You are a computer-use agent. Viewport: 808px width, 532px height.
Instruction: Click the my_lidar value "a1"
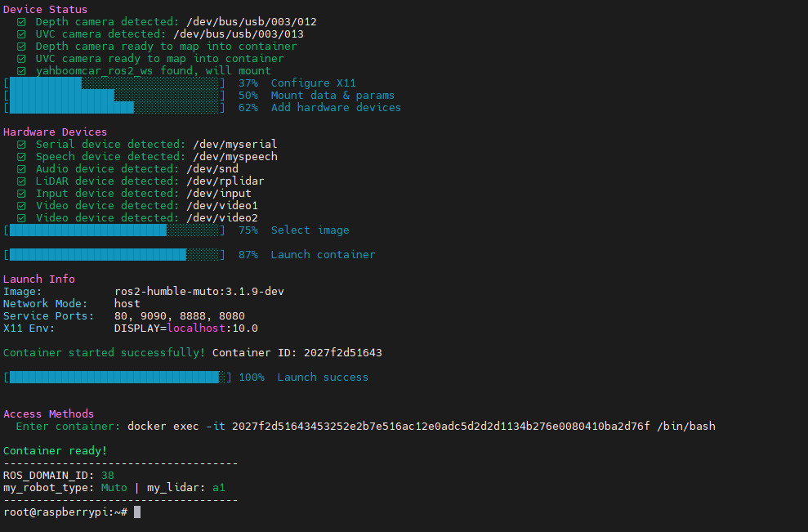(x=218, y=488)
